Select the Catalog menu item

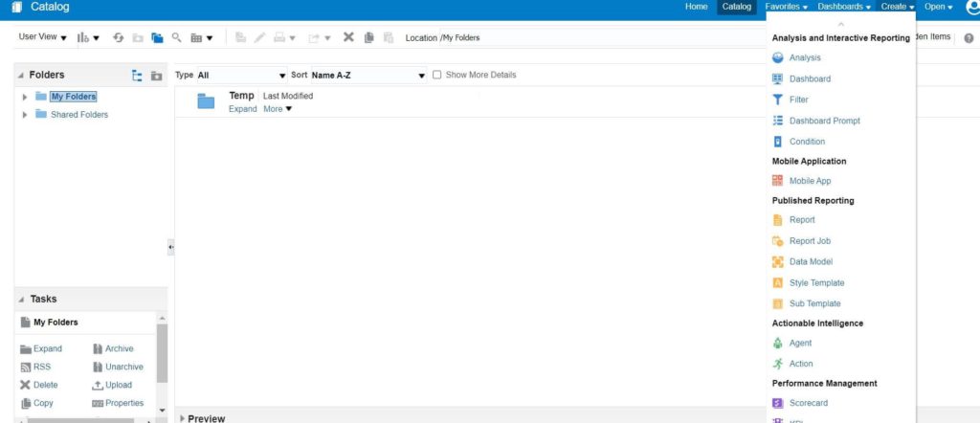(x=736, y=7)
